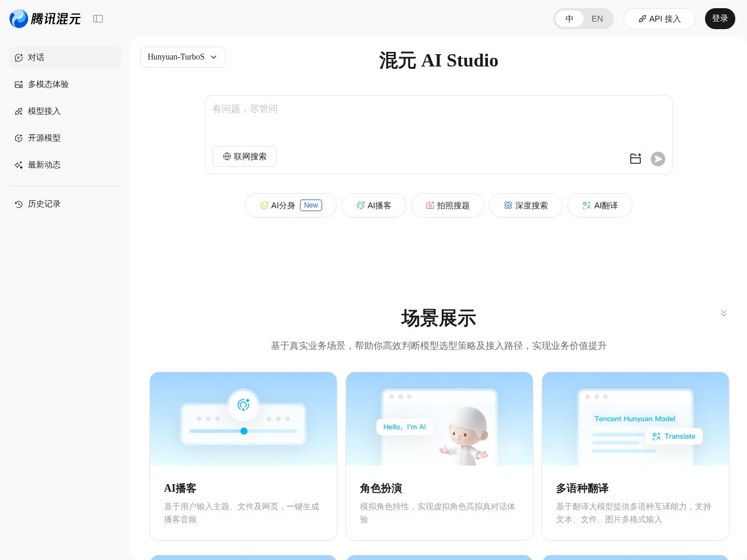
Task: Open the Hunyuan-TurboS model selector
Action: tap(183, 57)
